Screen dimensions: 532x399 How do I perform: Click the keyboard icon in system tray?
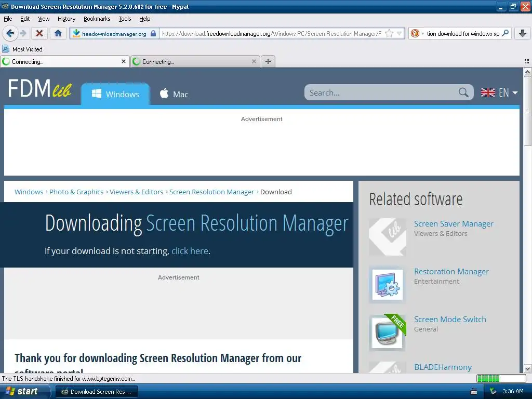pos(474,392)
